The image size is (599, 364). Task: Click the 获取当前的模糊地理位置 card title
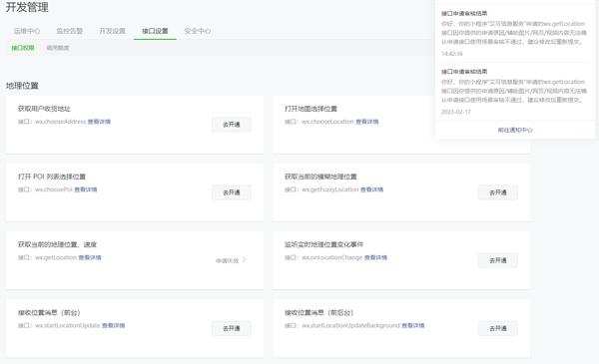[x=320, y=177]
